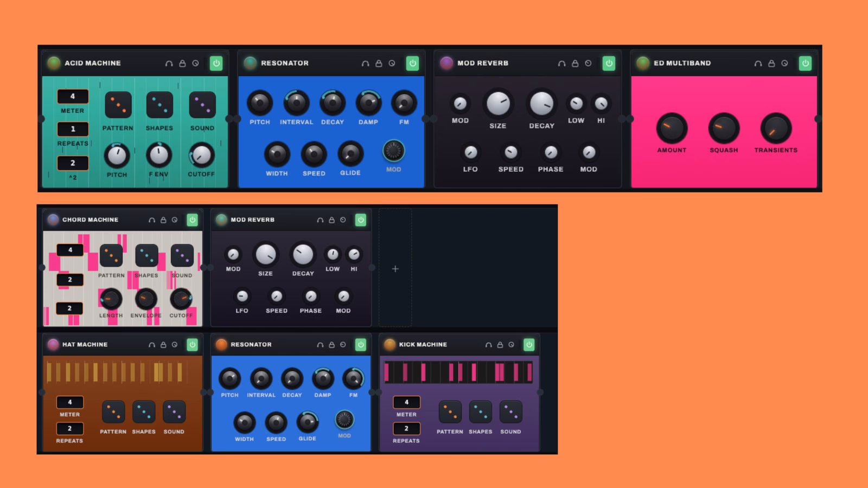Click the Acid Machine Cutoff knob
The height and width of the screenshot is (488, 868).
pos(201,156)
